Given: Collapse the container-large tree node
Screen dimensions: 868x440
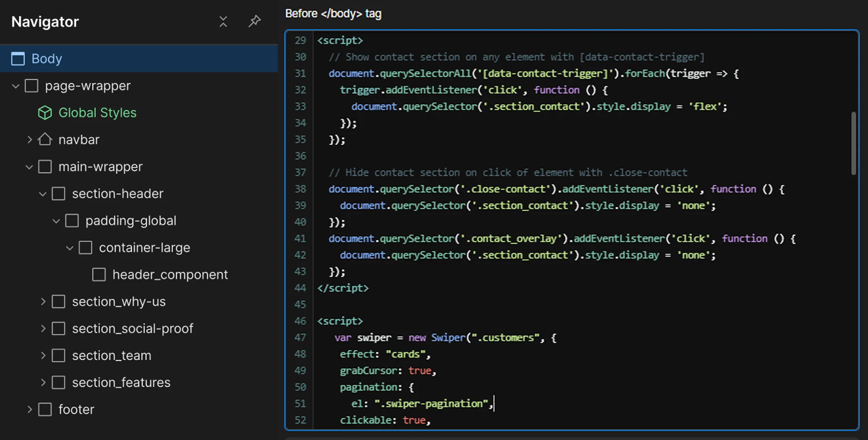Looking at the screenshot, I should point(70,248).
